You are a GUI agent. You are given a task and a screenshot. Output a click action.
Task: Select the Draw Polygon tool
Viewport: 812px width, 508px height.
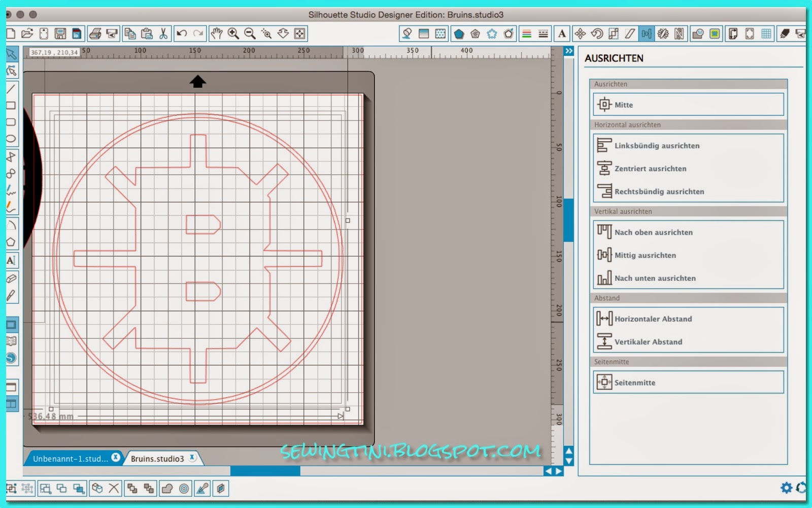[11, 242]
